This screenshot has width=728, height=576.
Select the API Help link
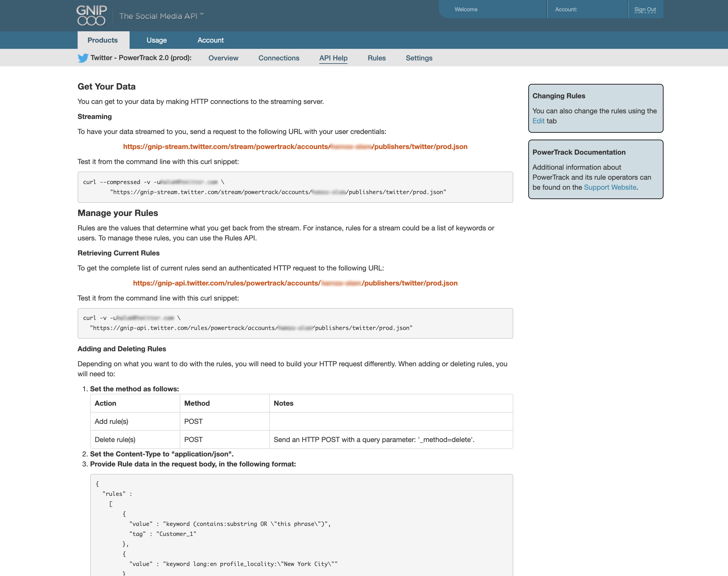pyautogui.click(x=333, y=58)
